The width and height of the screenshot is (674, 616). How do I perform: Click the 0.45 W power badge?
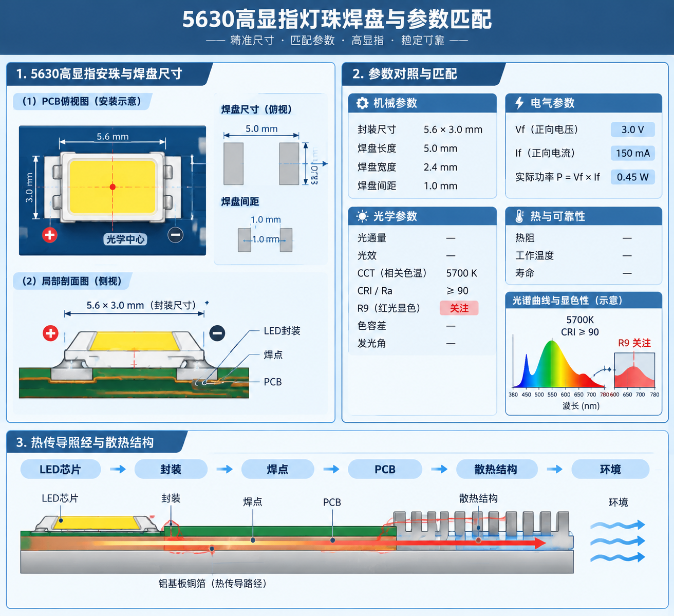(x=633, y=177)
